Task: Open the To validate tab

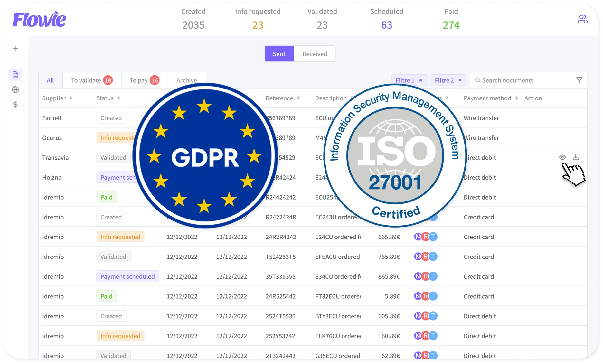Action: [x=92, y=80]
